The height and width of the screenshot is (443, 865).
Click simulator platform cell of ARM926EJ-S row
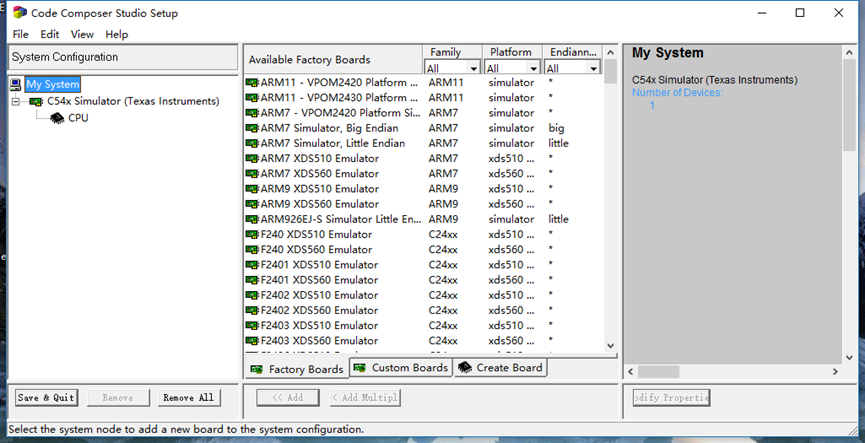pos(511,219)
